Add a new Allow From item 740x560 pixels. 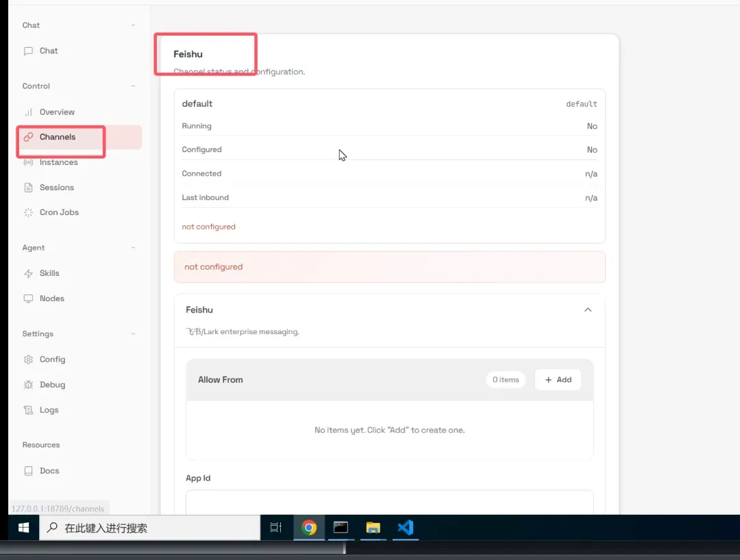click(558, 380)
